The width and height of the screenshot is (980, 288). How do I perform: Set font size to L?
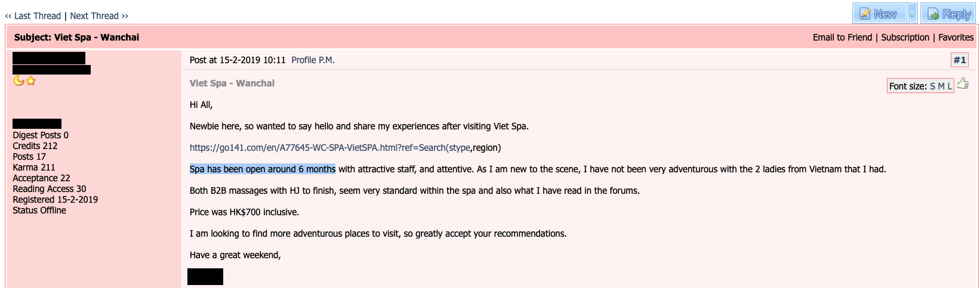[950, 86]
